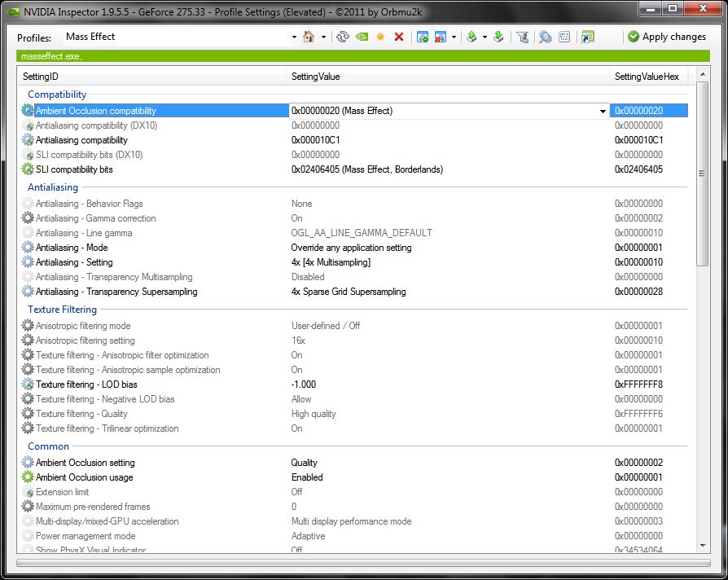The height and width of the screenshot is (580, 728).
Task: Click gear icon beside Ambient Occlusion usage
Action: pyautogui.click(x=28, y=477)
